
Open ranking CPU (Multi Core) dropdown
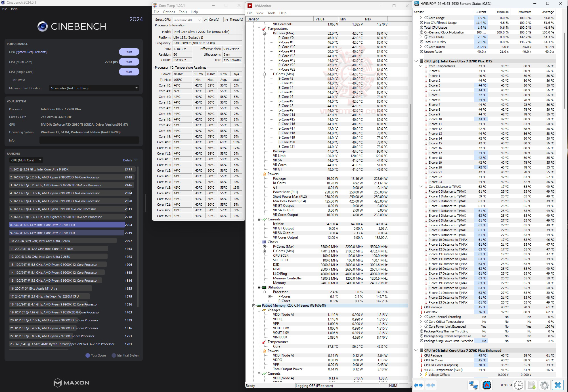(x=26, y=160)
